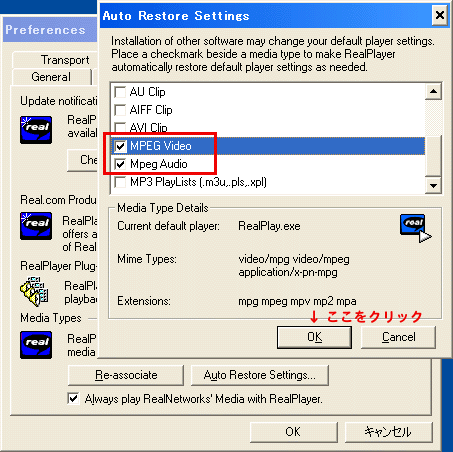This screenshot has width=453, height=452.
Task: Click the Re-associate button
Action: point(126,375)
